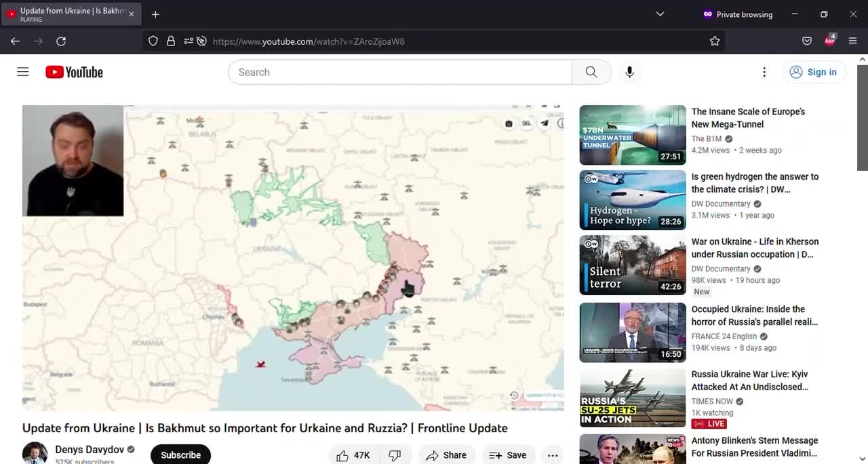Screen dimensions: 868x464
Task: Open the Adblock Plus extension icon
Action: click(x=830, y=41)
